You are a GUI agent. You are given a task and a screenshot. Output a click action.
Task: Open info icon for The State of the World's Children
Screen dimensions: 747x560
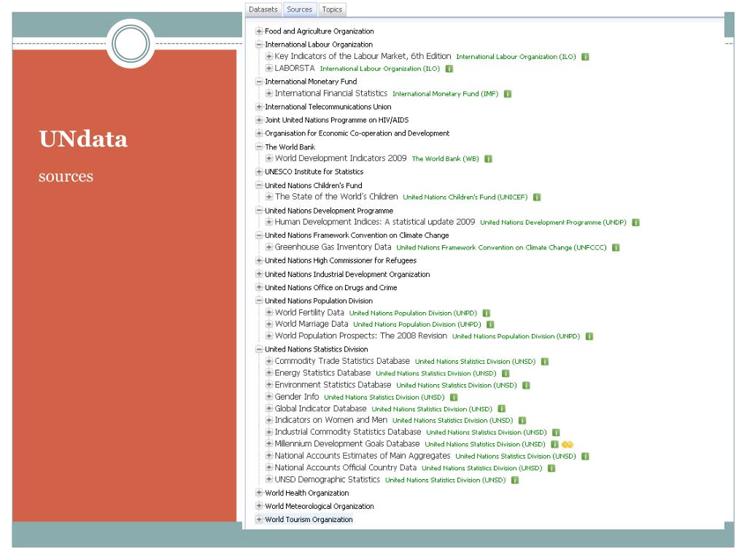tap(536, 197)
